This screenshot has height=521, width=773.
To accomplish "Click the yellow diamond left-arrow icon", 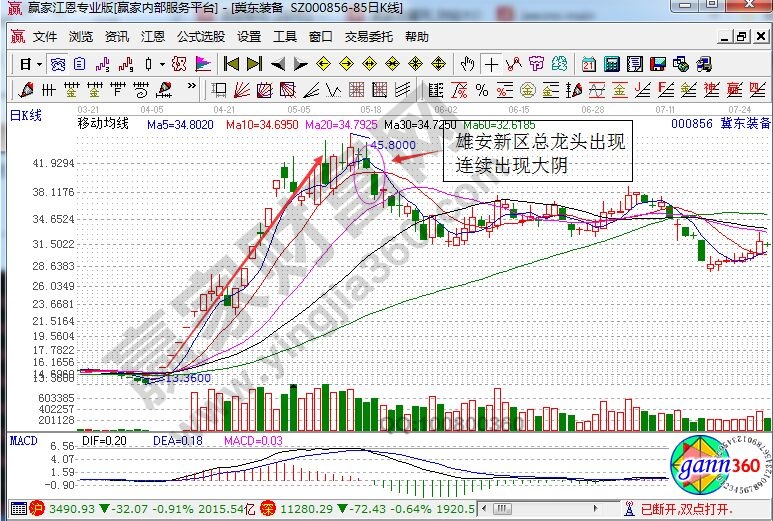I will click(322, 64).
